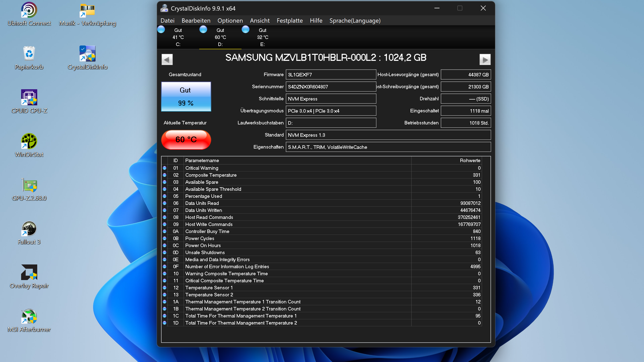Click status dot of Power Cycles row
The height and width of the screenshot is (362, 644).
tap(165, 238)
